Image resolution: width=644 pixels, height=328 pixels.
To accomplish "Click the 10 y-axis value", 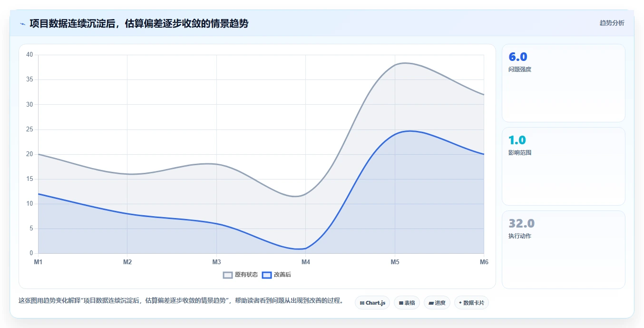I will tap(29, 204).
